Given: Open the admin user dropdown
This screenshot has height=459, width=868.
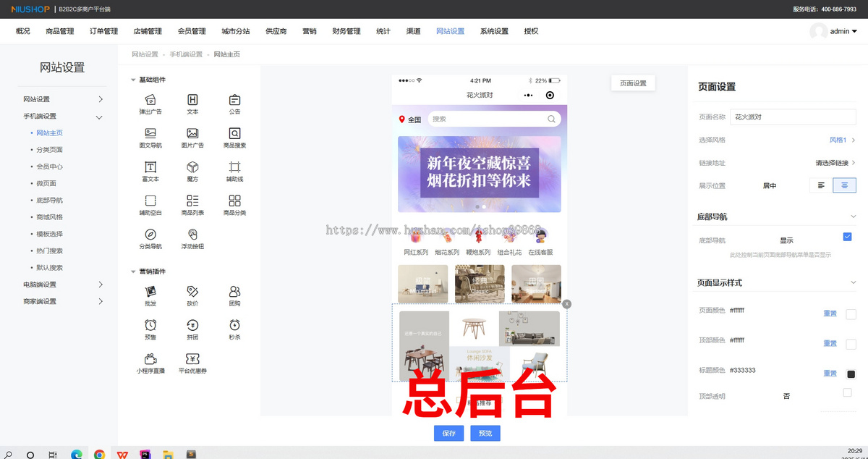Looking at the screenshot, I should [x=833, y=31].
